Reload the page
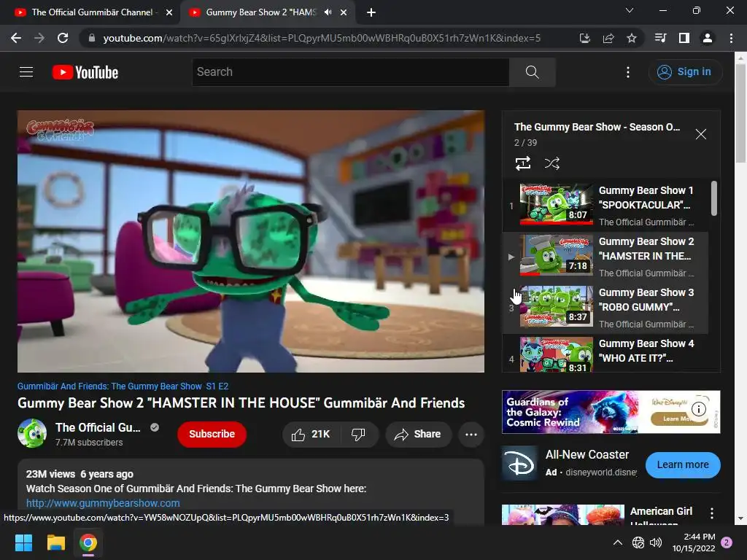747x560 pixels. pos(63,38)
